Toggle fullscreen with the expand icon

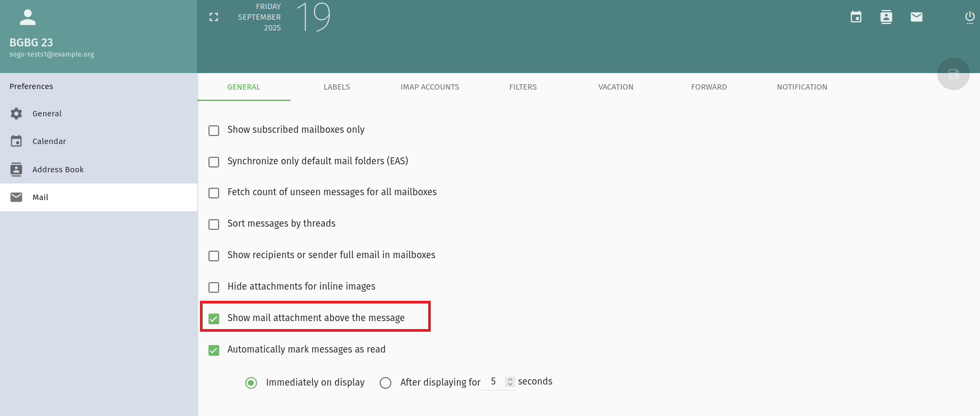(214, 17)
